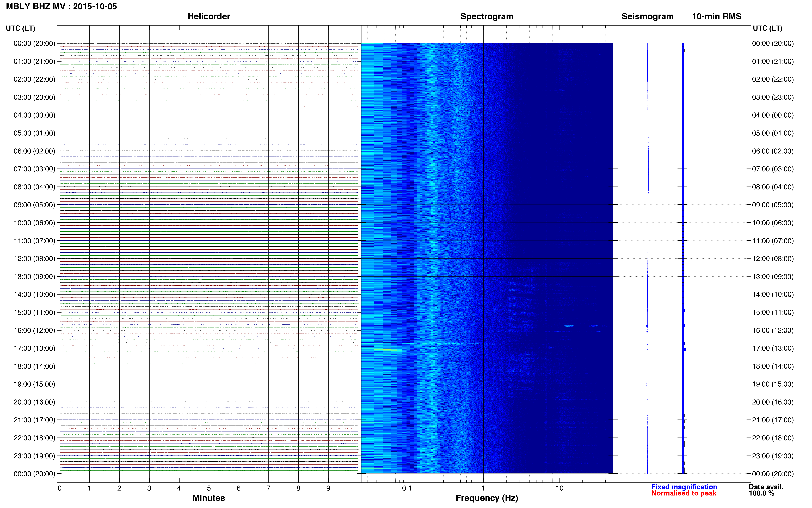Click the bright yellow-green spectrogram spot near 17:00
The width and height of the screenshot is (812, 508).
[x=386, y=350]
